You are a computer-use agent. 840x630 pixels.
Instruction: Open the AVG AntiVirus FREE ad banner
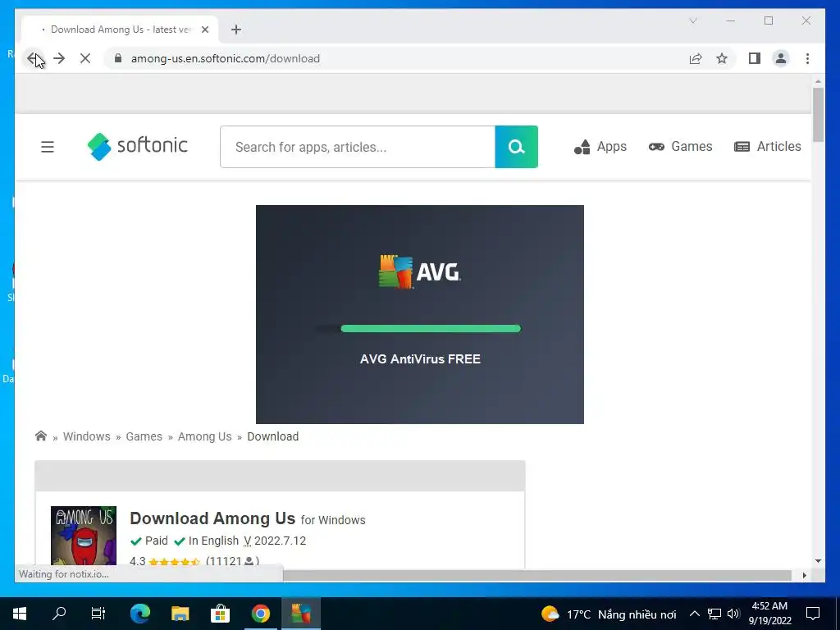[420, 314]
